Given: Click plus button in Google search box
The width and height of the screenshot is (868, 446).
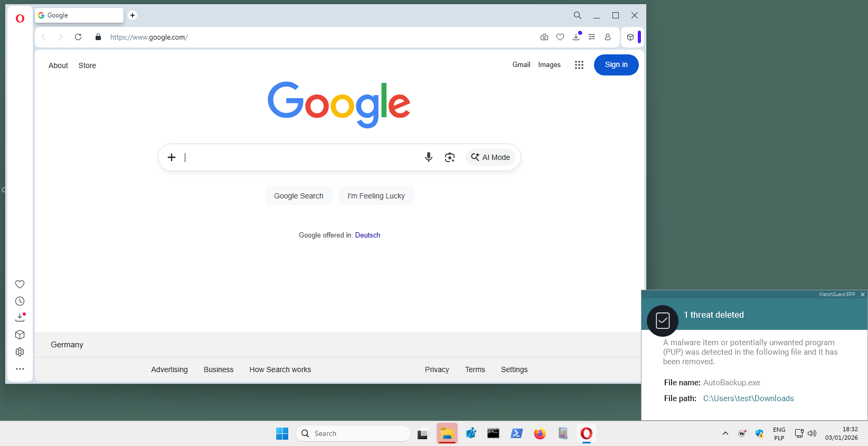Looking at the screenshot, I should click(172, 157).
